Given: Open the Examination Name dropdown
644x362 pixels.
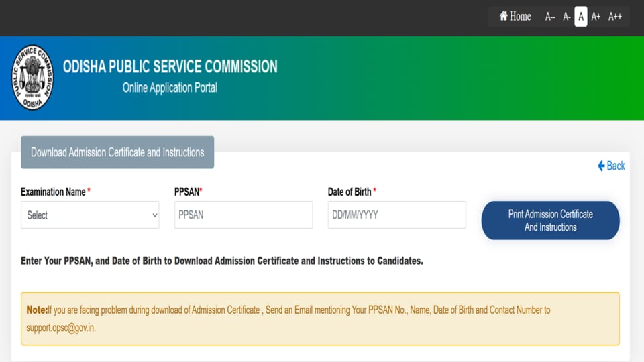Looking at the screenshot, I should coord(90,215).
